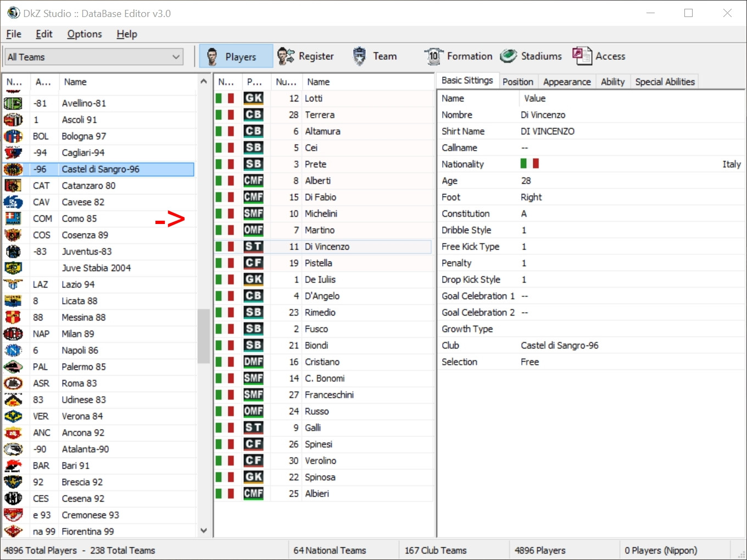This screenshot has width=747, height=560.
Task: Open the Players section in toolbar
Action: (x=236, y=57)
